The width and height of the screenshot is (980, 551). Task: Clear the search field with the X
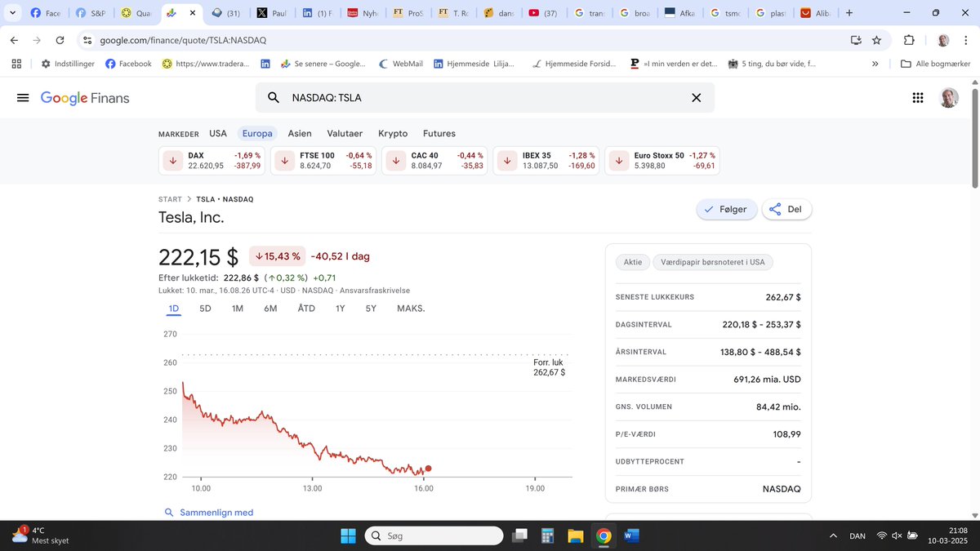click(696, 98)
